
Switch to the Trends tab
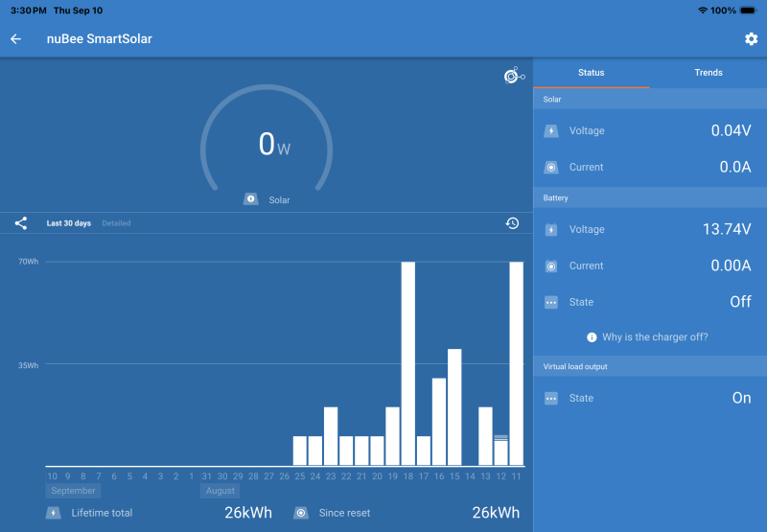(x=709, y=73)
